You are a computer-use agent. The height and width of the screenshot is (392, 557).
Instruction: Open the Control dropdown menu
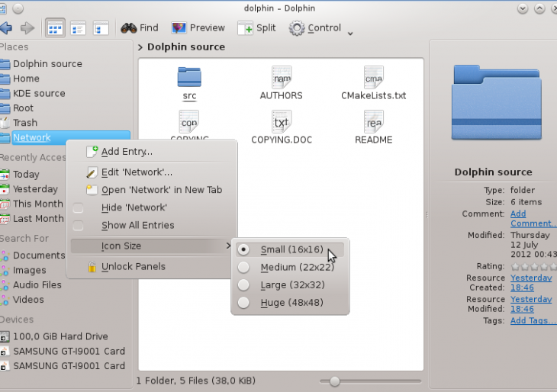320,28
